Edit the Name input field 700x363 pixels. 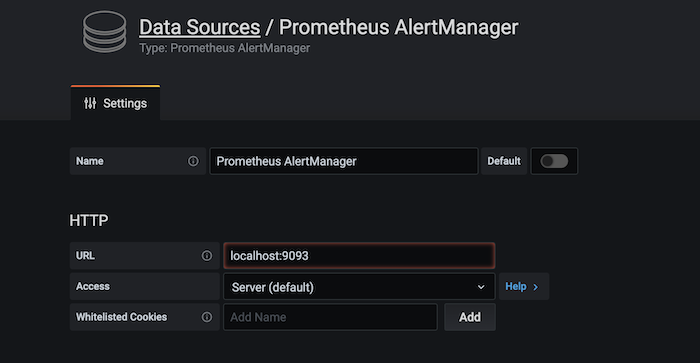(x=344, y=161)
